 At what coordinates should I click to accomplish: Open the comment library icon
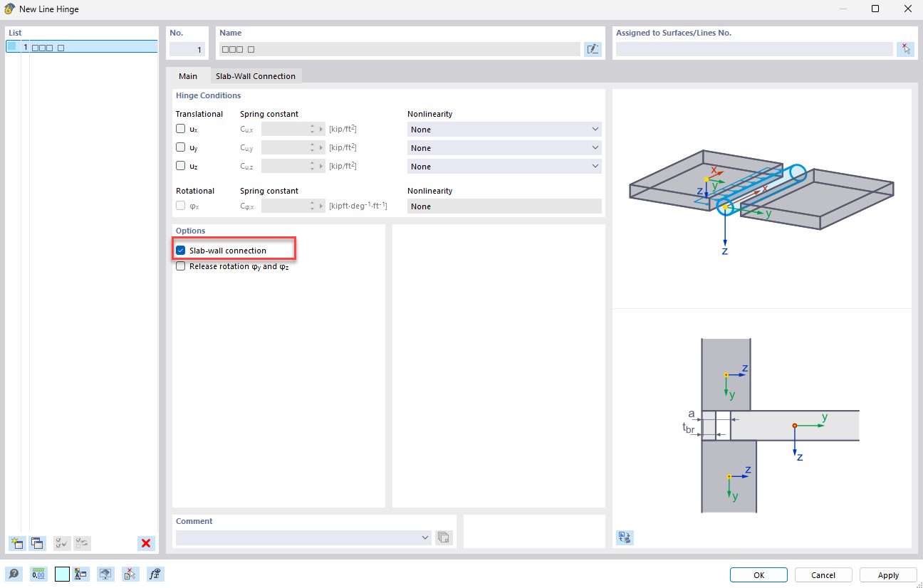point(444,537)
